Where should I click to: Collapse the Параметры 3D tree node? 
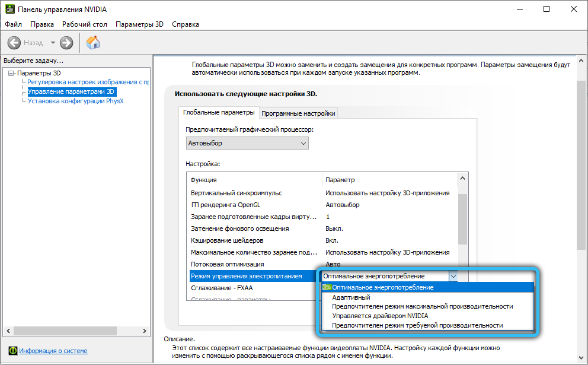tap(11, 73)
